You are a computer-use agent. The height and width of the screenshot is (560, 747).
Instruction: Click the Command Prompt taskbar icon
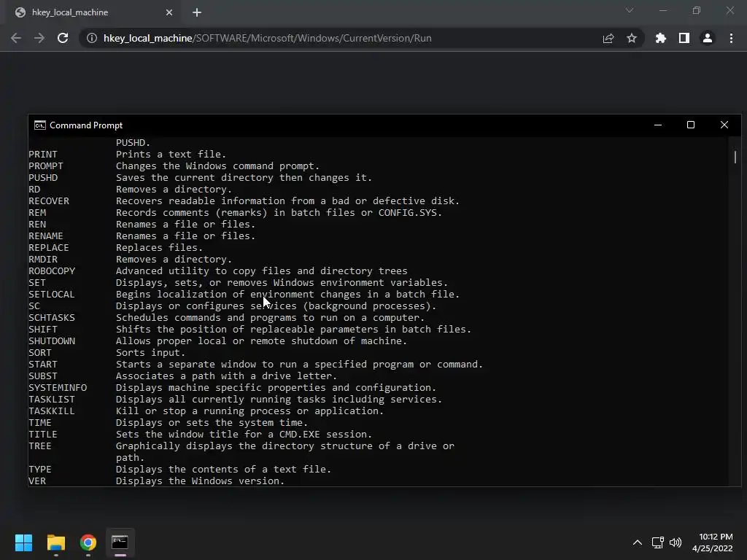tap(120, 542)
